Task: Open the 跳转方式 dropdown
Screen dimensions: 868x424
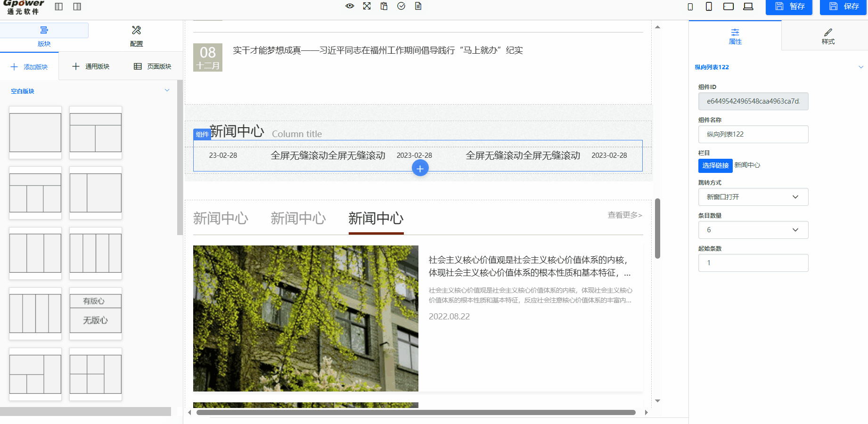Action: tap(753, 197)
